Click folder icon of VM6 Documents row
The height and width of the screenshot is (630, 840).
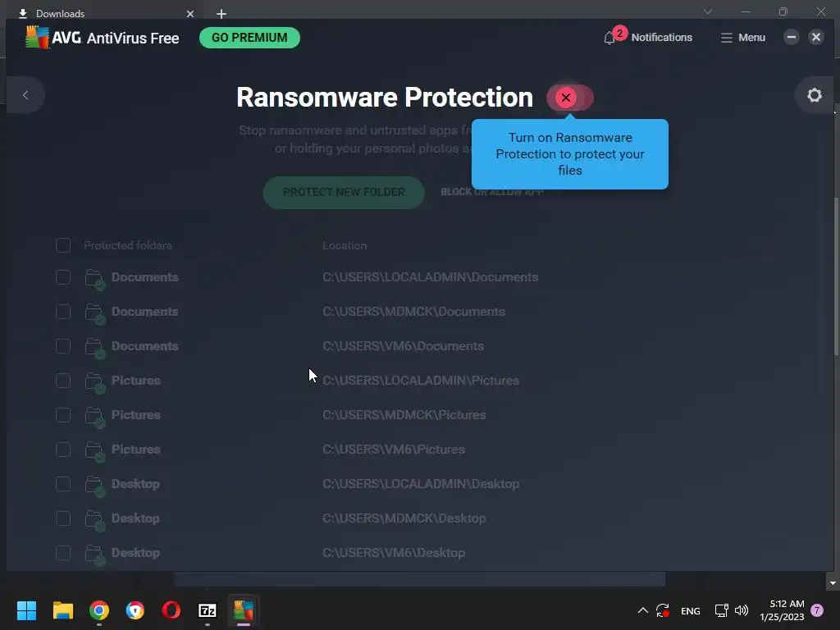click(95, 348)
